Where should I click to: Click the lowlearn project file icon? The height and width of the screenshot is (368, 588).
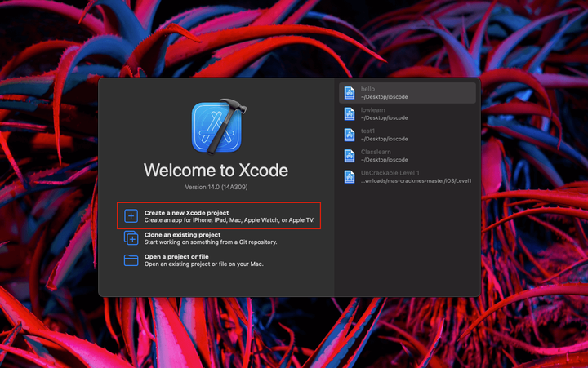350,114
